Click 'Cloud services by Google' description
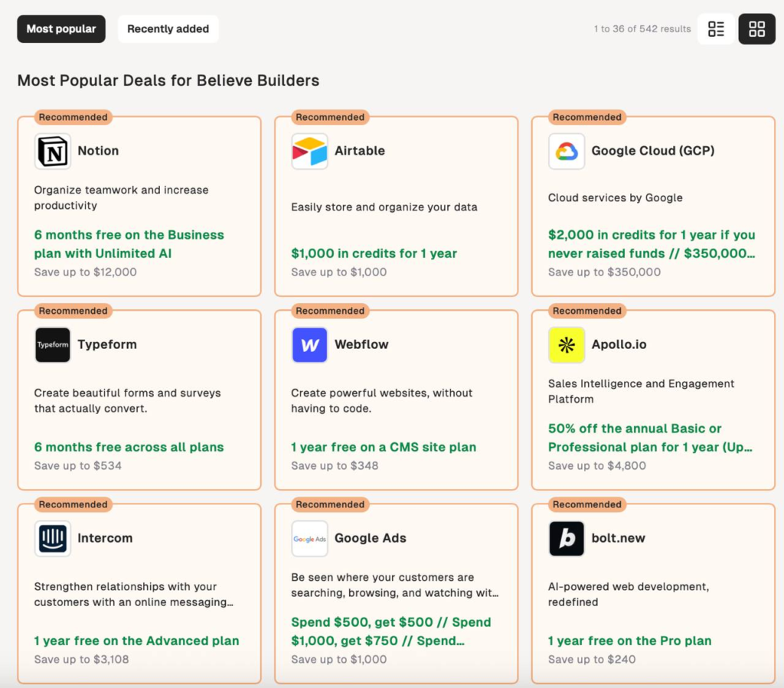784x688 pixels. 615,198
